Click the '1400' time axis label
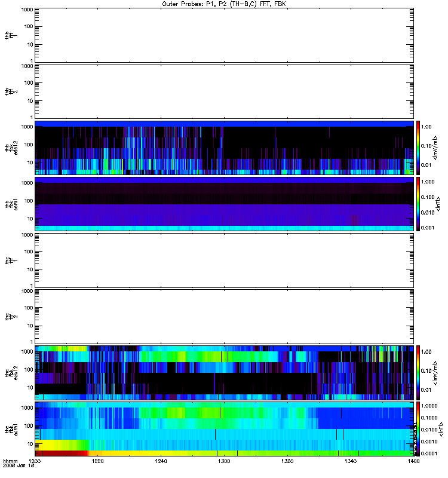Viewport: 448px width, 478px height. tap(413, 461)
